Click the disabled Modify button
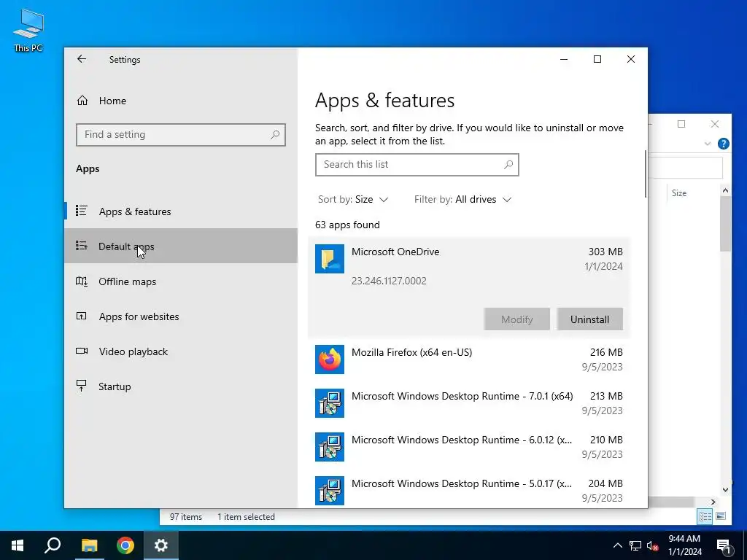Image resolution: width=747 pixels, height=560 pixels. (x=517, y=319)
